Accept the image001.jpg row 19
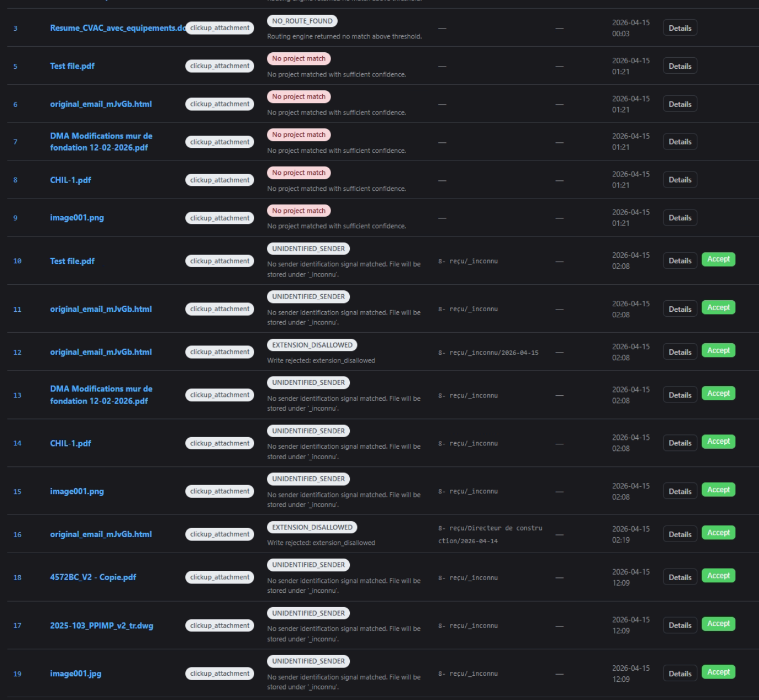Image resolution: width=759 pixels, height=700 pixels. pyautogui.click(x=718, y=672)
